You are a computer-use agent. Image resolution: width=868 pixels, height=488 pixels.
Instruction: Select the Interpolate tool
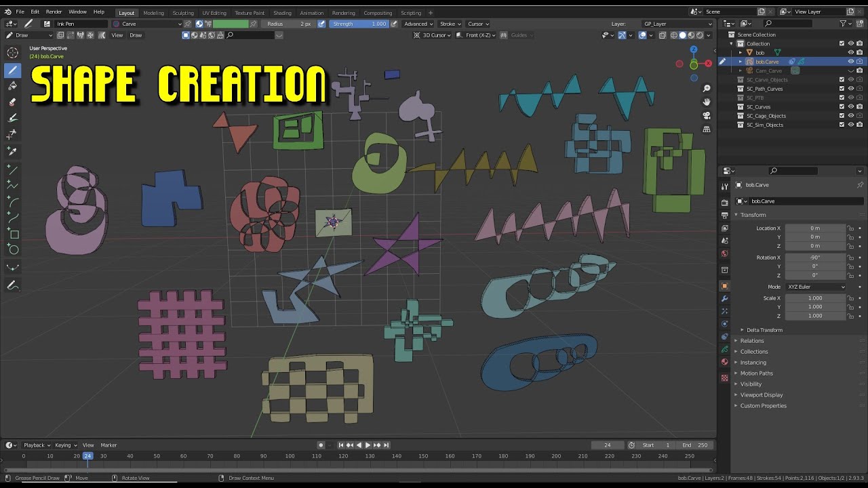[13, 268]
